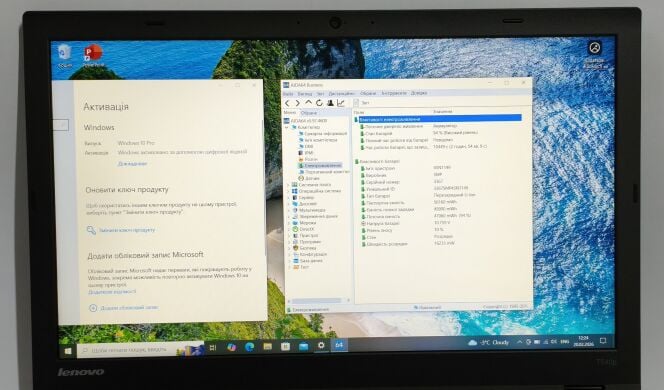Select the Розгін overclock tree item
This screenshot has height=390, width=664.
pos(307,159)
